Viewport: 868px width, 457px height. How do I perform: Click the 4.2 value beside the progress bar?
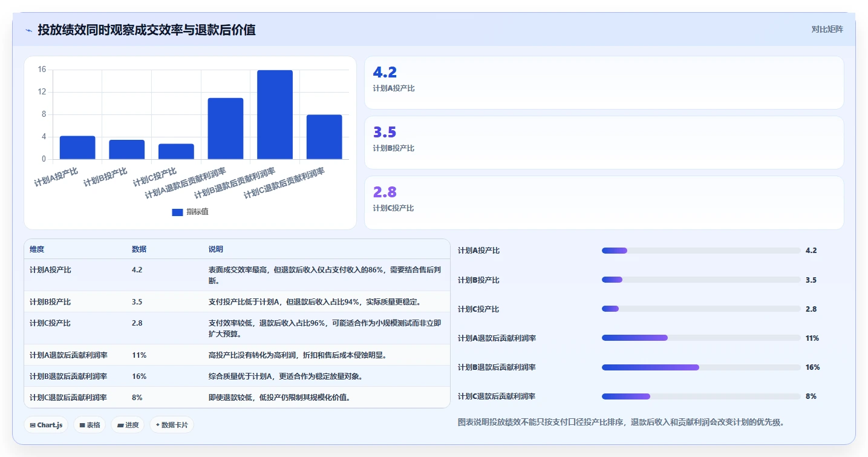click(811, 251)
